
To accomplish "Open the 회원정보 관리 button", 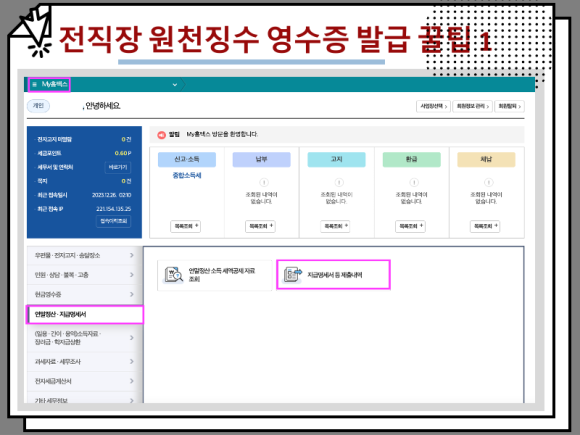I will (x=472, y=107).
